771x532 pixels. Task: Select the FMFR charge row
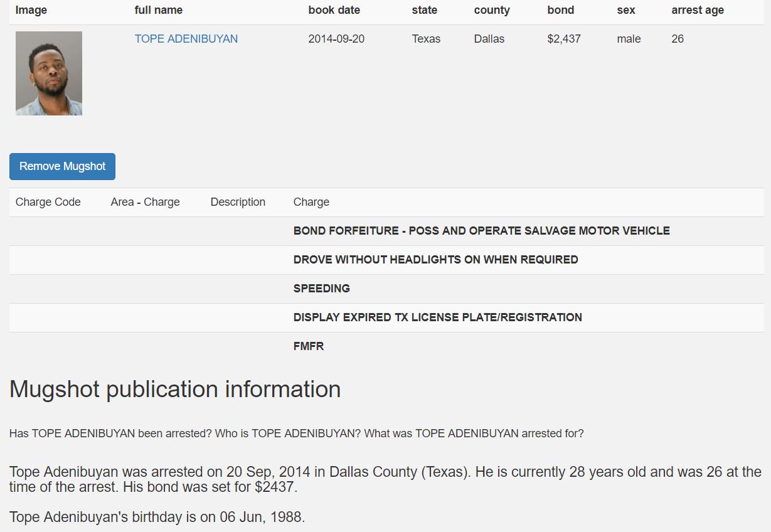click(309, 346)
